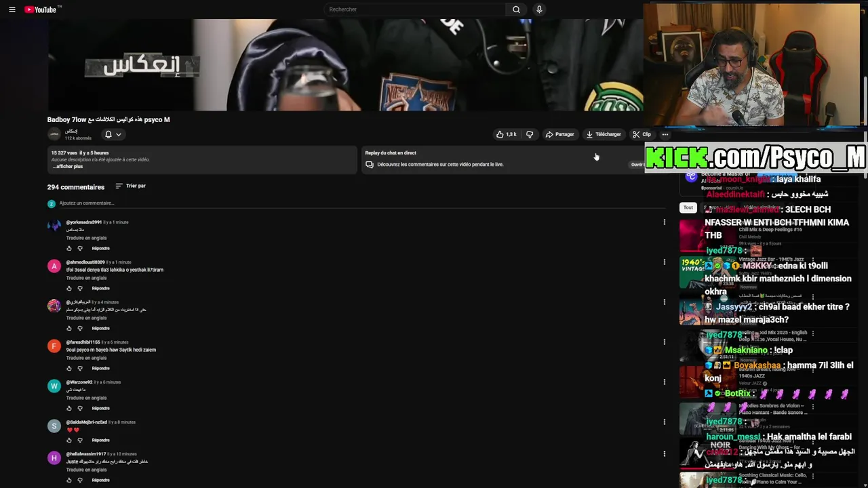Open the @yorkesadra3991 username link
The width and height of the screenshot is (868, 488).
[84, 222]
